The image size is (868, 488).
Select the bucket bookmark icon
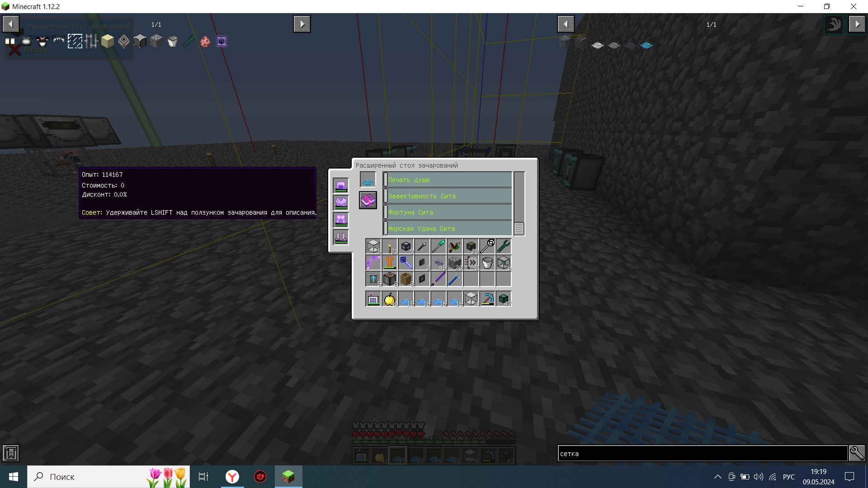(x=173, y=42)
